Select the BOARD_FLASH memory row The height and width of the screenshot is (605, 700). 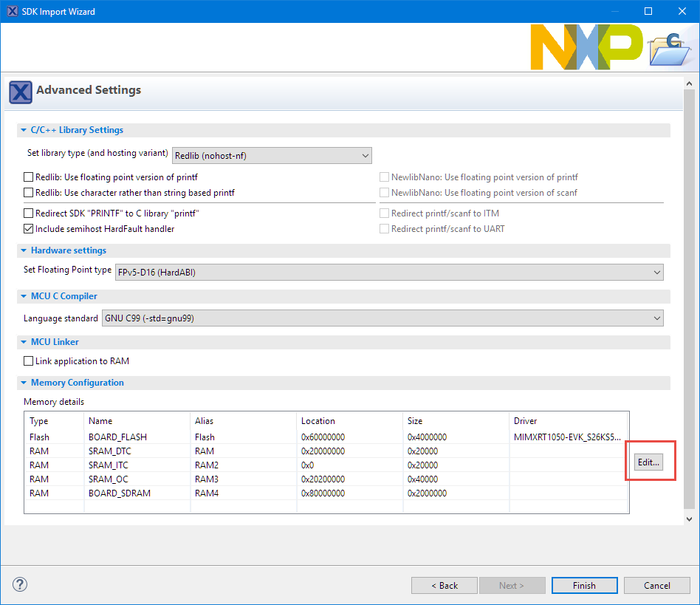(x=118, y=437)
